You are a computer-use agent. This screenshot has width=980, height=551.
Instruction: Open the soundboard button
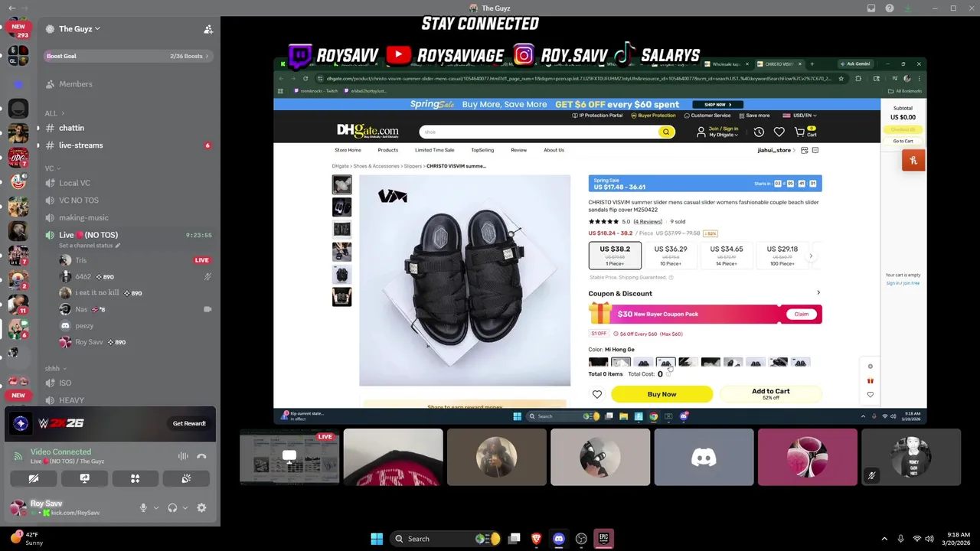click(x=186, y=478)
